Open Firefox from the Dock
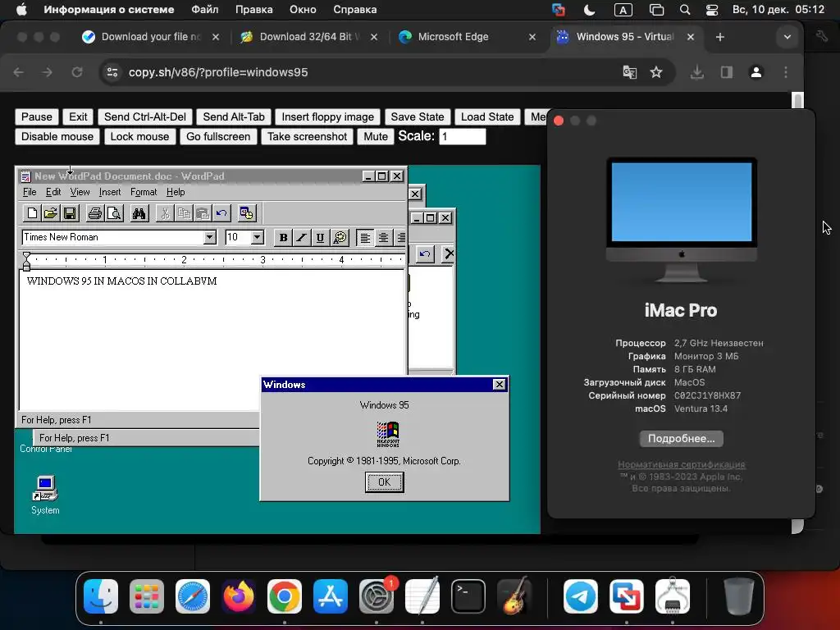The image size is (840, 630). pyautogui.click(x=239, y=596)
